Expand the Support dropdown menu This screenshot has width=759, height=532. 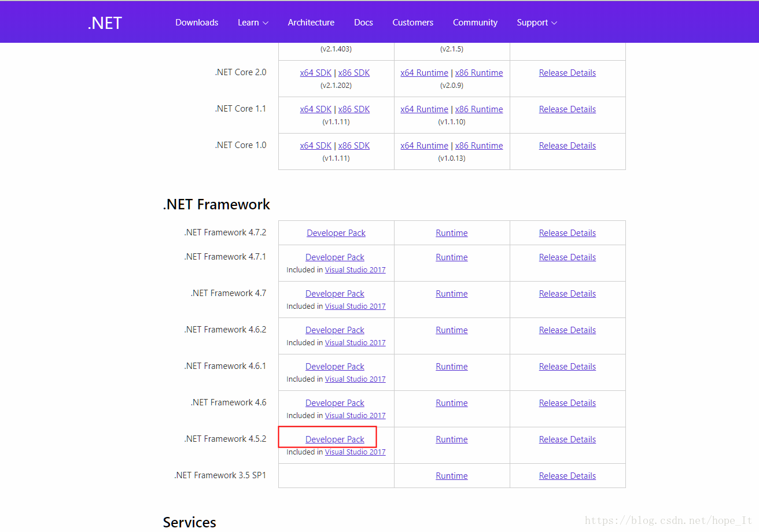tap(536, 23)
